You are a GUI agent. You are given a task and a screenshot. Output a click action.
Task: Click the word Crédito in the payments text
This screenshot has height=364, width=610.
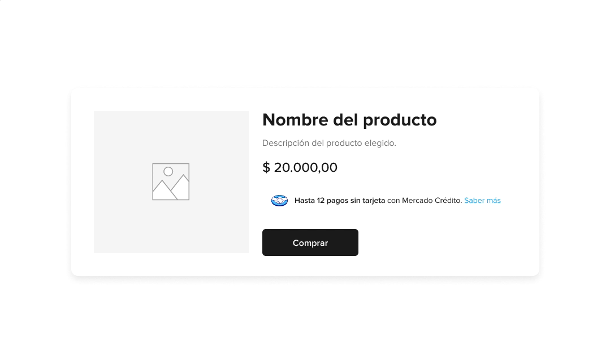pyautogui.click(x=448, y=200)
